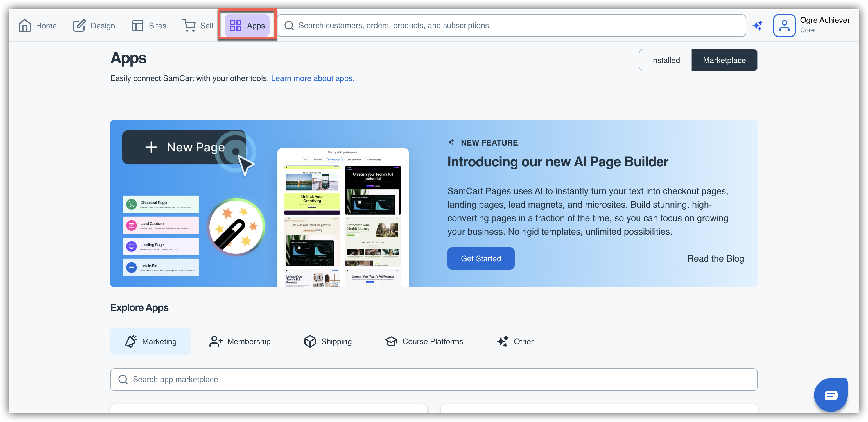Select the Membership category tab
Viewport: 868px width, 422px height.
tap(239, 341)
